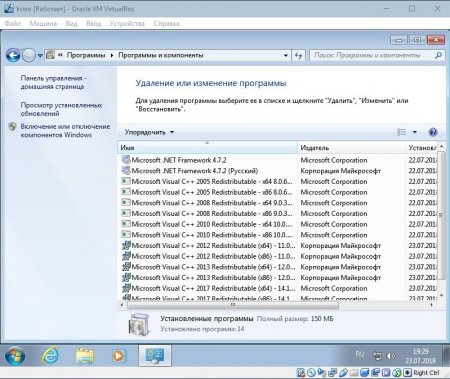Click the volume speaker tray icon
Screen dimensions: 450x379
[x=390, y=356]
